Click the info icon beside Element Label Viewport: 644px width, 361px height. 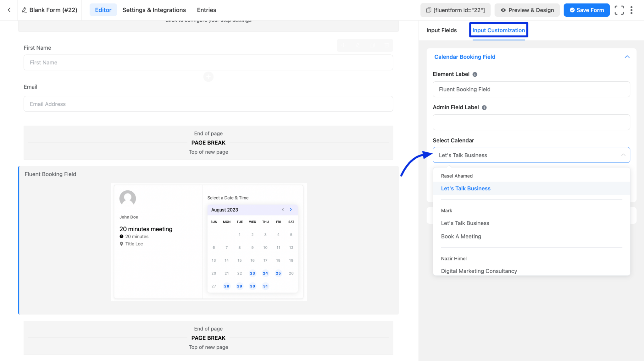click(475, 74)
